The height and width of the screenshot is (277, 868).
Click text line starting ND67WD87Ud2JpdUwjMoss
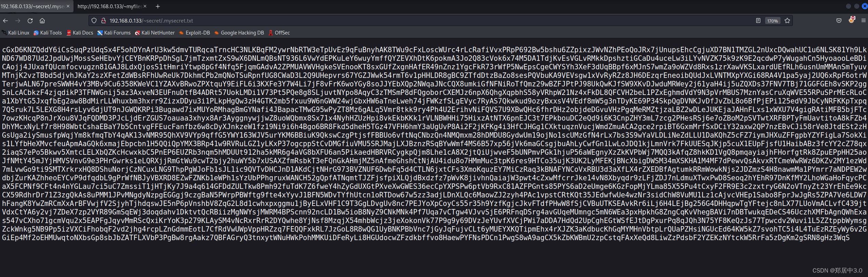pyautogui.click(x=434, y=58)
